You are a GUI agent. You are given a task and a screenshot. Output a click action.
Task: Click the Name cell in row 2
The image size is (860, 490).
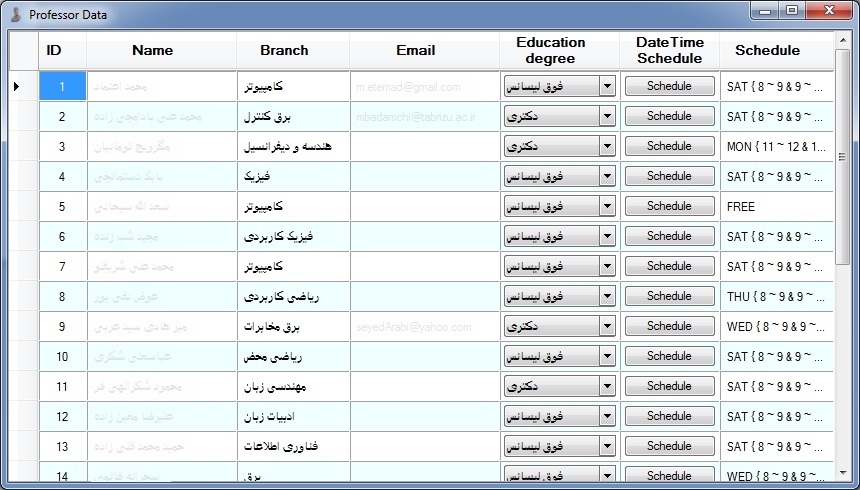click(161, 116)
